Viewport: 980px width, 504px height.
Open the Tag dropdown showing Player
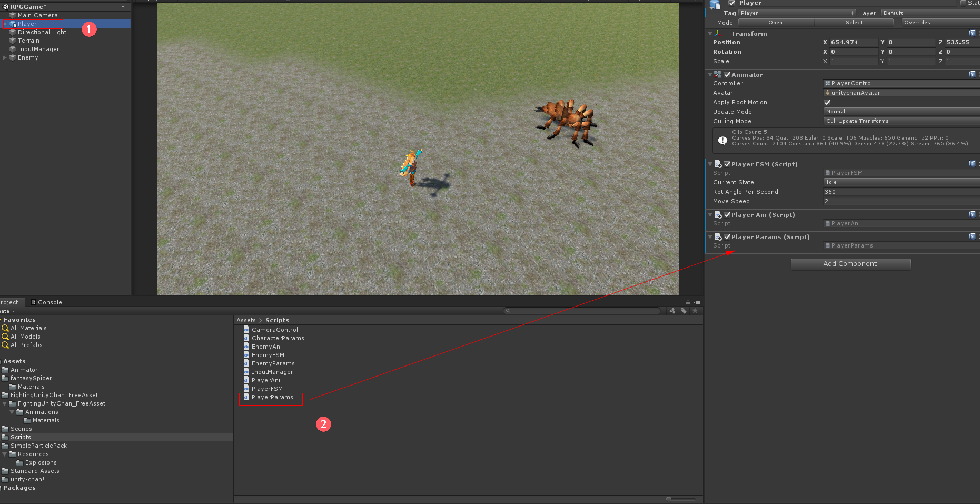click(x=797, y=13)
